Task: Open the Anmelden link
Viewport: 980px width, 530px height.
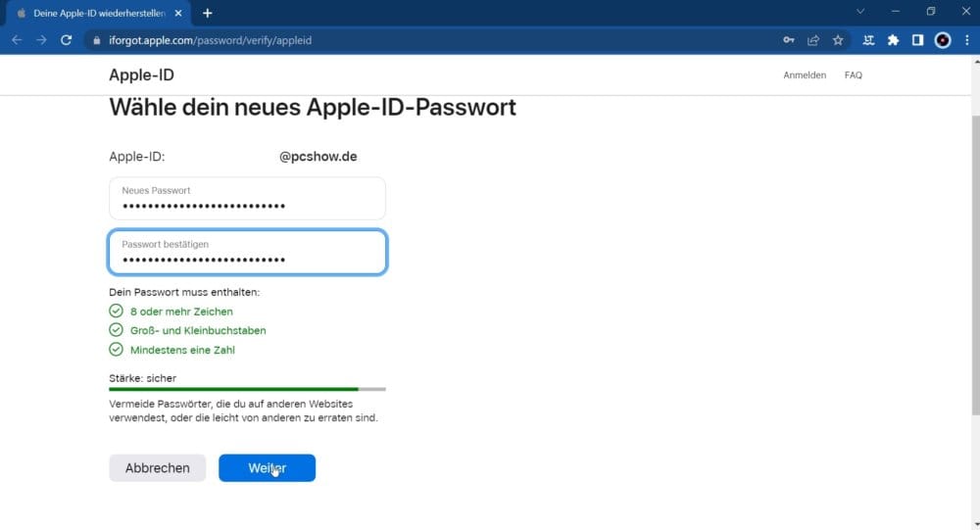Action: [805, 75]
